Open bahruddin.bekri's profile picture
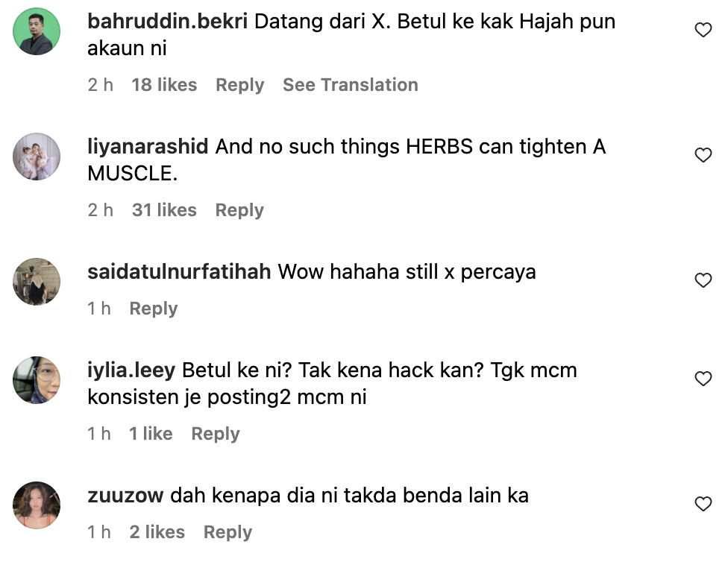Screen dimensions: 728x565 [x=37, y=31]
